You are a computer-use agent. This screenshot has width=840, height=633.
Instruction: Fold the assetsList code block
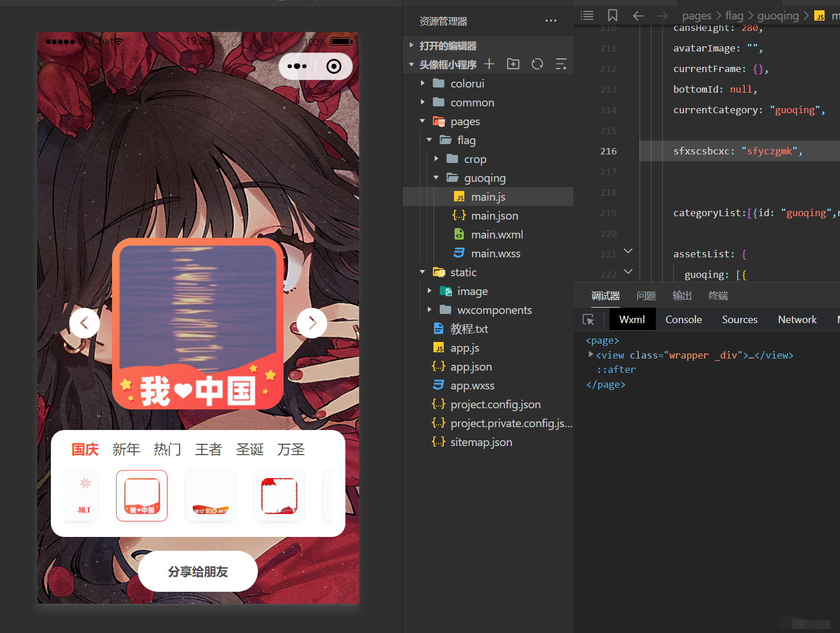(x=628, y=251)
